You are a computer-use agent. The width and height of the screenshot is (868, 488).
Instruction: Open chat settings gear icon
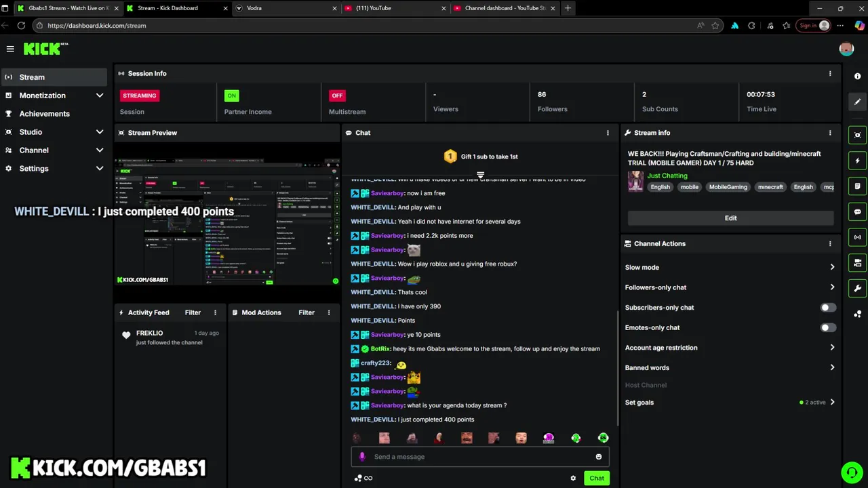tap(573, 479)
